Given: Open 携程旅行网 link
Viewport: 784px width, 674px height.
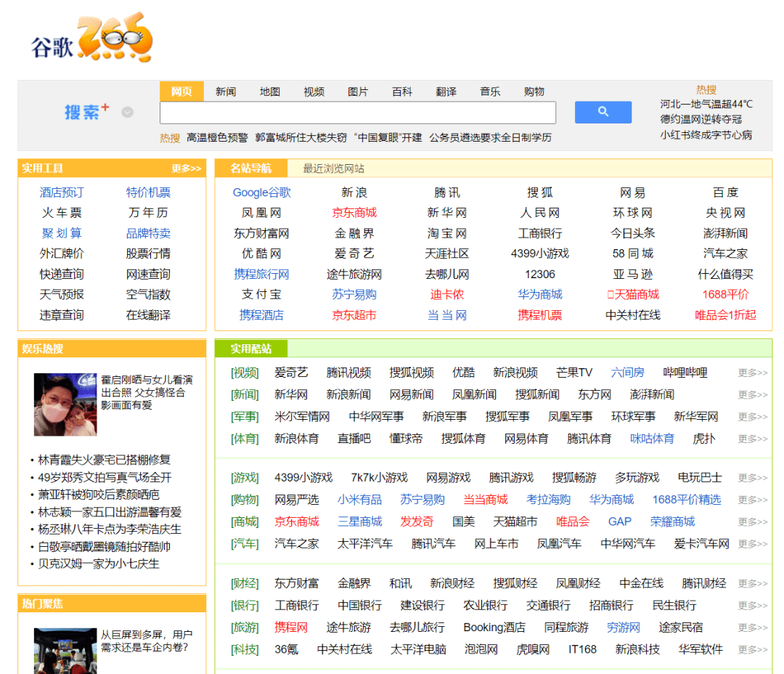Looking at the screenshot, I should tap(261, 275).
